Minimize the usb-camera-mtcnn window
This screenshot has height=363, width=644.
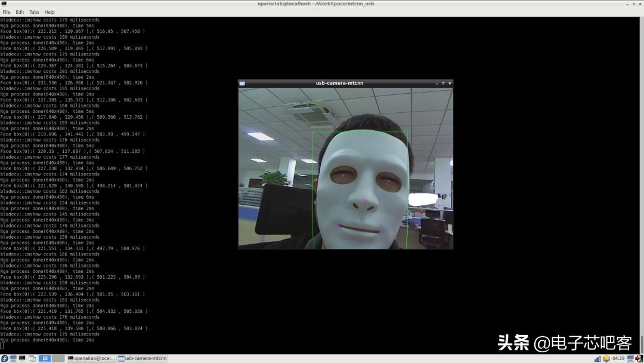pyautogui.click(x=436, y=83)
